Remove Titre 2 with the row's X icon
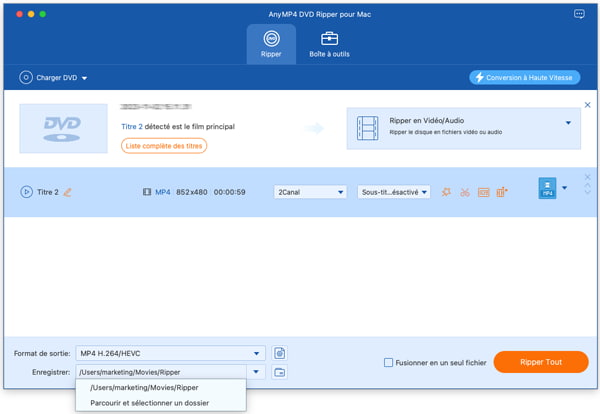The width and height of the screenshot is (600, 414). coord(588,177)
